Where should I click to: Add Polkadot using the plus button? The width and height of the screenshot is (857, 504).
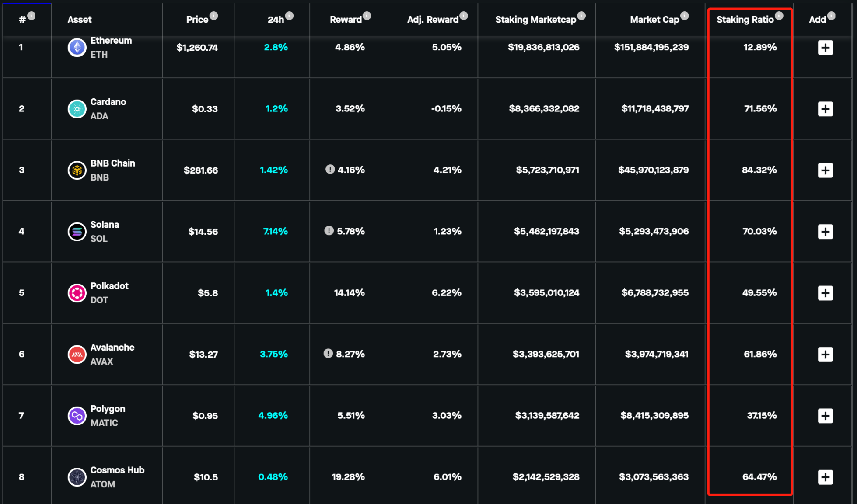click(825, 293)
